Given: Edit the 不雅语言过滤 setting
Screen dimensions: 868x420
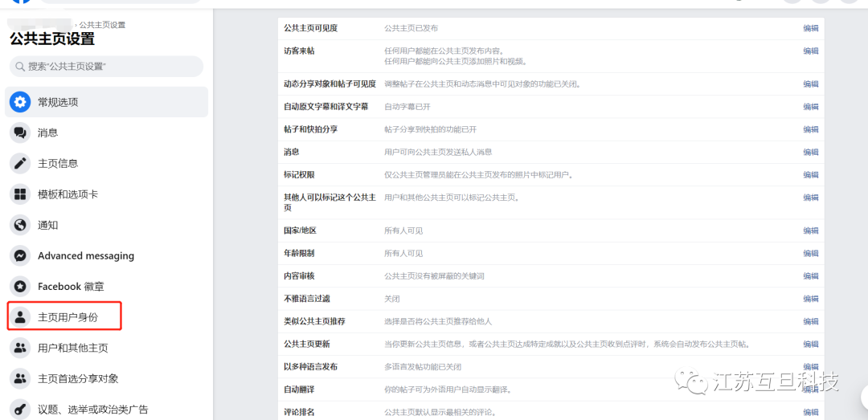Looking at the screenshot, I should pos(810,299).
